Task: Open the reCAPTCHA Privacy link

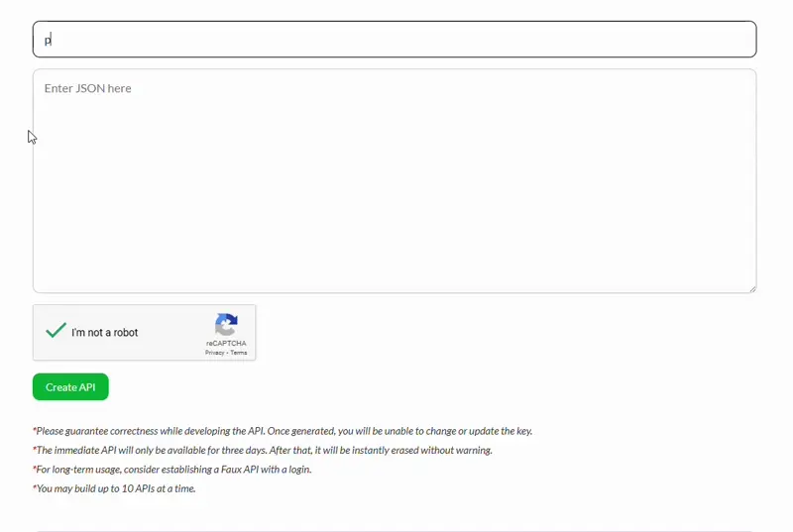Action: [214, 353]
